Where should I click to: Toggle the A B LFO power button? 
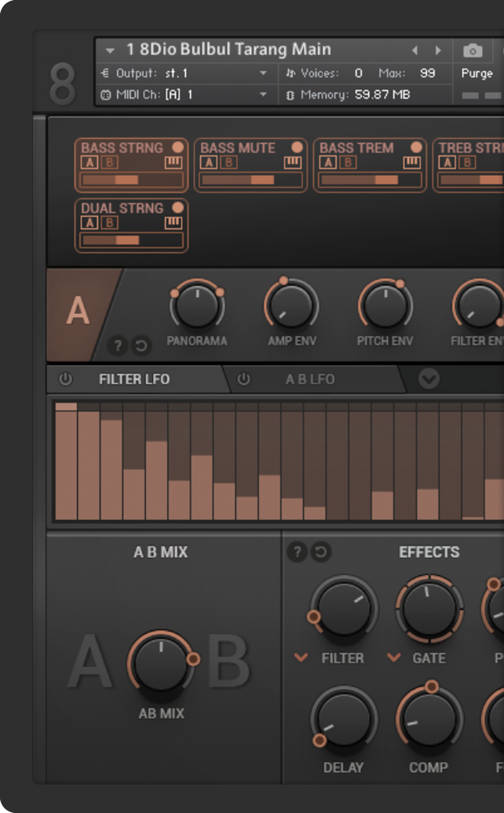[243, 379]
